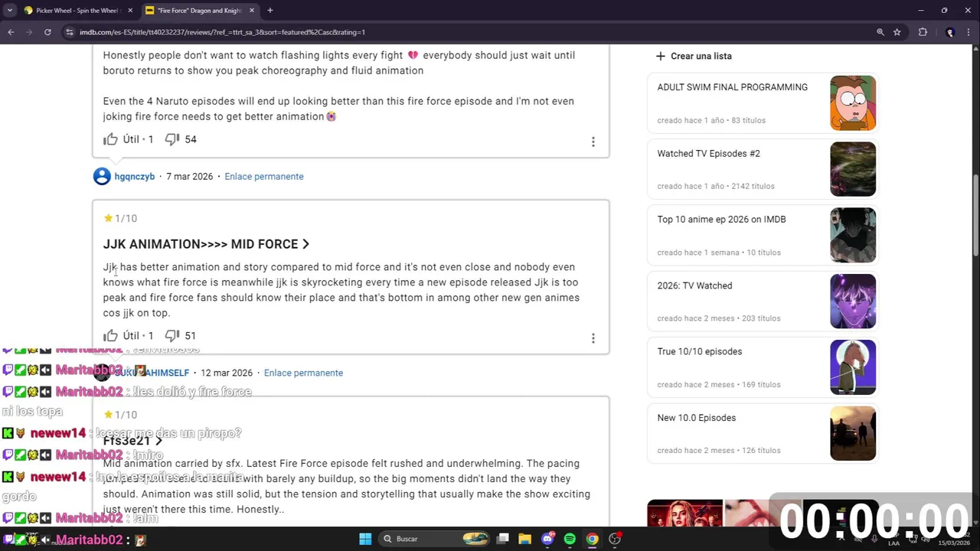Open the hgqnczyb user avatar

(x=102, y=177)
